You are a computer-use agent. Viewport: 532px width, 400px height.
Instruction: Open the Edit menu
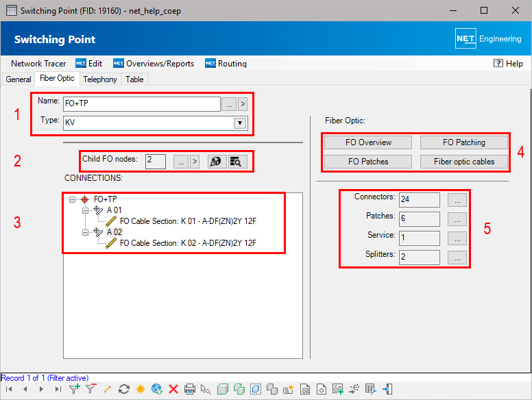click(89, 64)
